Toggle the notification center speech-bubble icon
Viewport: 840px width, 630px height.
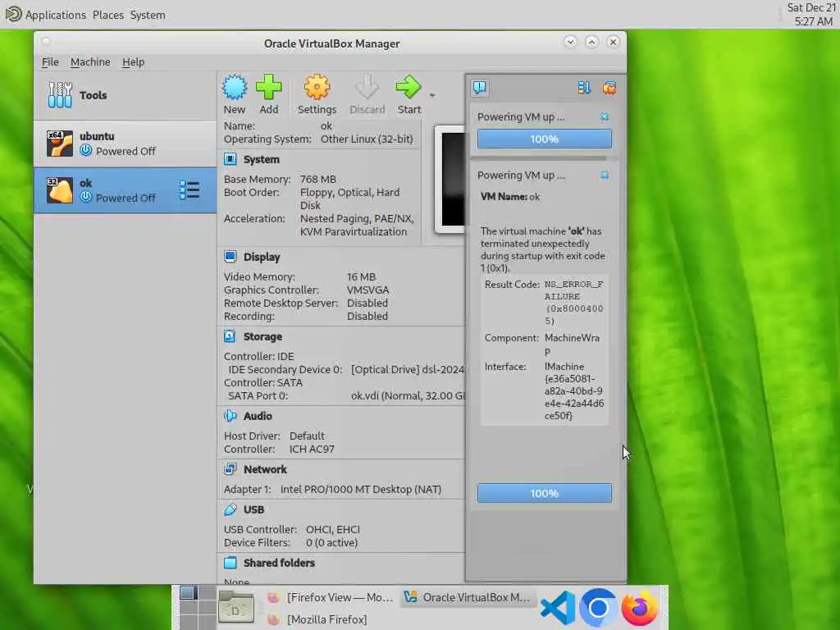click(479, 87)
